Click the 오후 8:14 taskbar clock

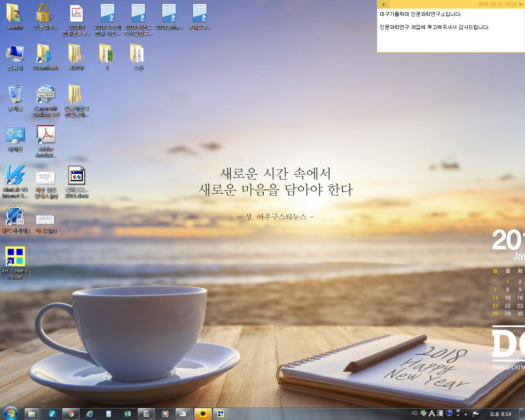(500, 414)
